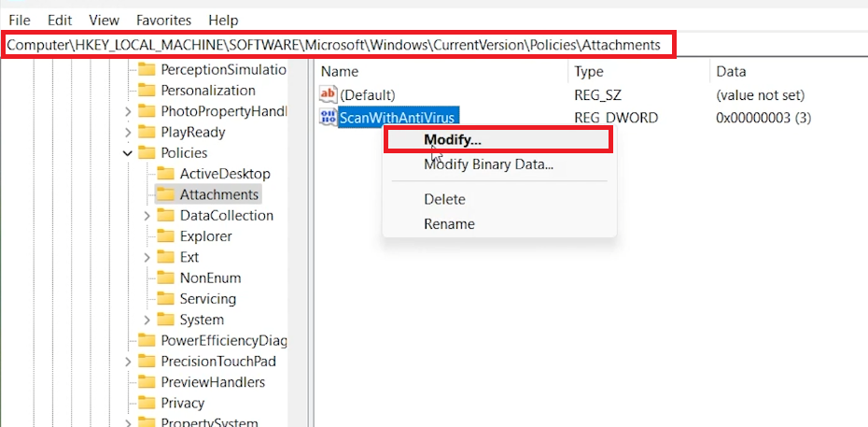This screenshot has width=868, height=427.
Task: Select the PreviewHandlers key label
Action: pos(213,382)
